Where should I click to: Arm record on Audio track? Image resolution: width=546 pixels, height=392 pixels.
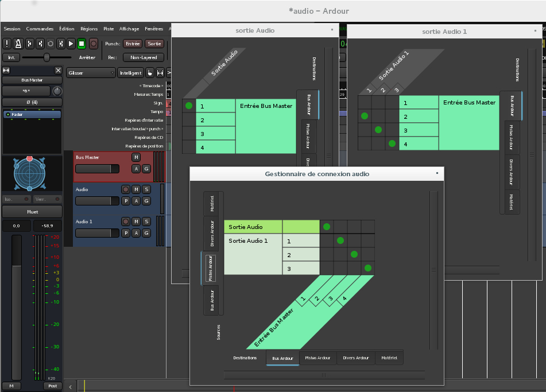pyautogui.click(x=126, y=189)
